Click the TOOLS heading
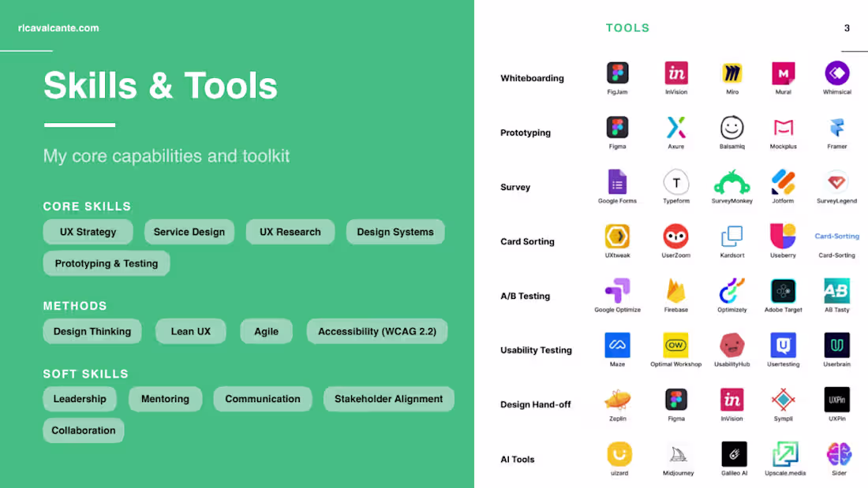This screenshot has height=488, width=868. (x=628, y=28)
